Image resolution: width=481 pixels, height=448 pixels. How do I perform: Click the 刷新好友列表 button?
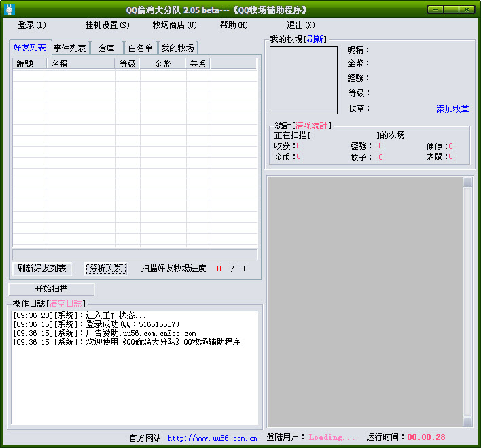tap(42, 269)
